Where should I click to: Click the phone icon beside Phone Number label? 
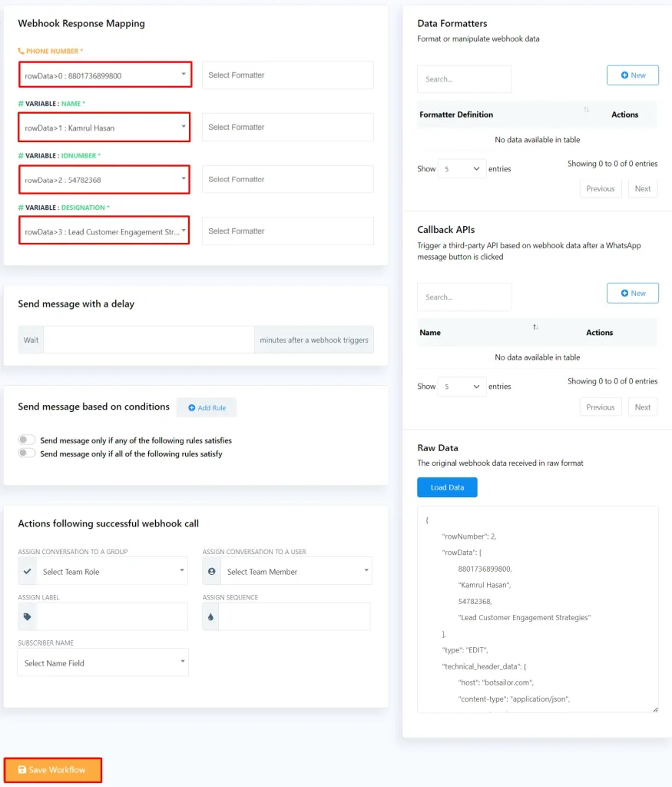22,51
